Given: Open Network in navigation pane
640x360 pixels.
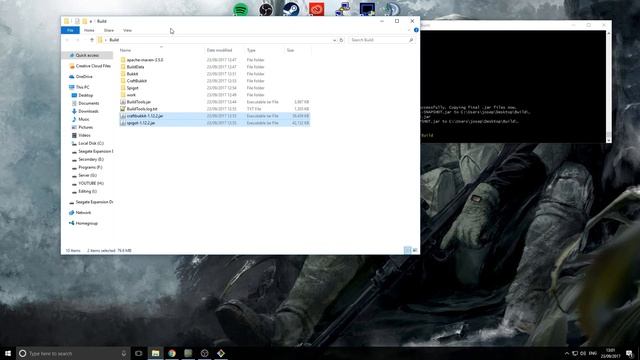Looking at the screenshot, I should tap(83, 213).
